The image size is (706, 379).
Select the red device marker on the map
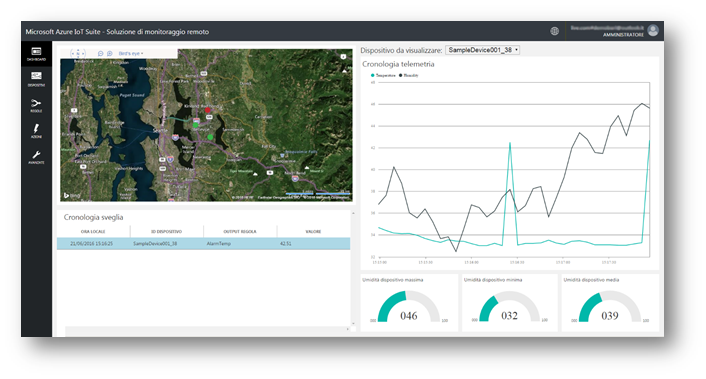[208, 109]
